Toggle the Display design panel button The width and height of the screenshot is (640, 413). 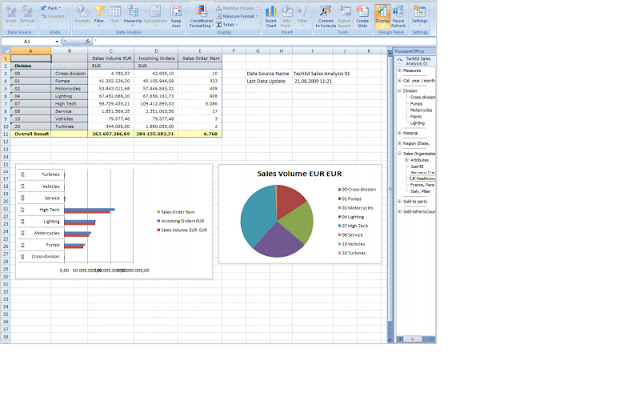pos(382,14)
